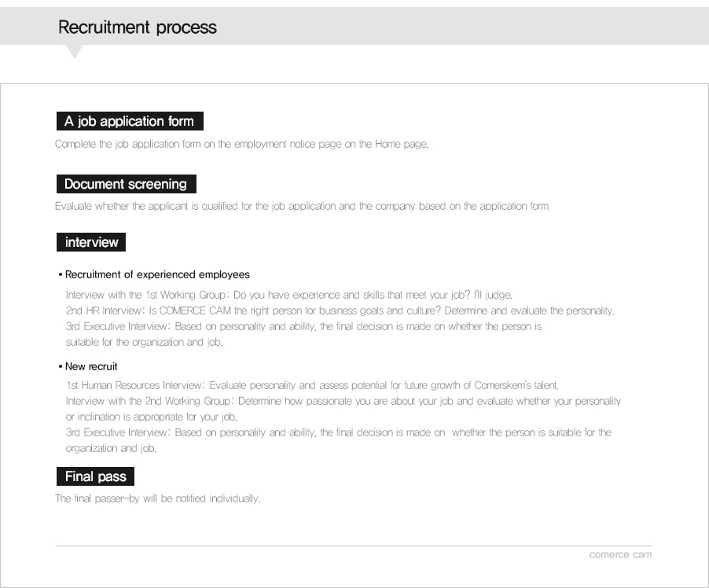
Task: Click the Recruitment process page title
Action: (x=138, y=28)
